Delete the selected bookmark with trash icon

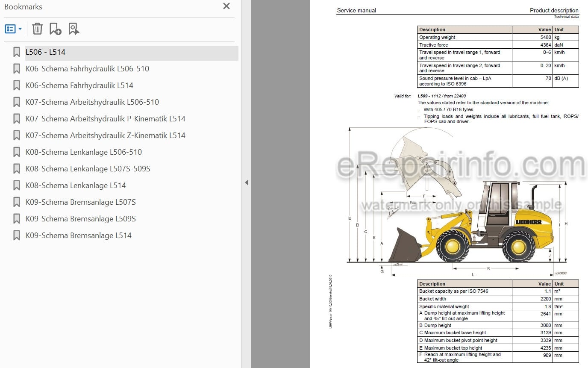tap(37, 29)
